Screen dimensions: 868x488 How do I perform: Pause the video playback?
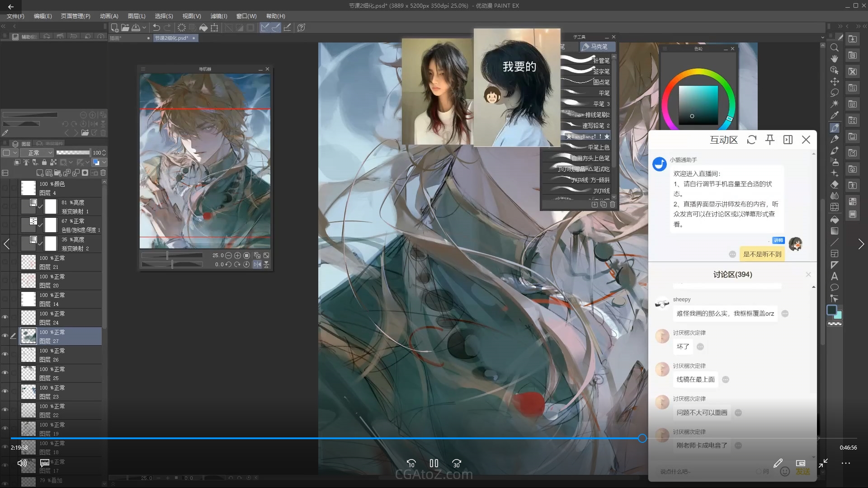point(434,463)
